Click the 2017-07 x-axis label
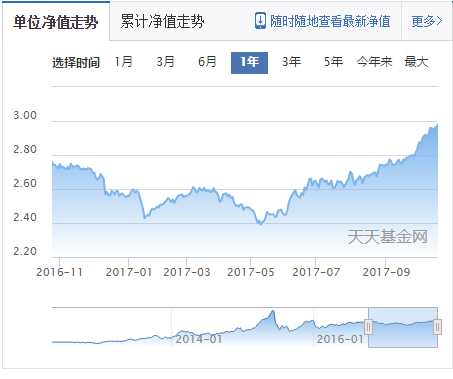The image size is (453, 379). click(x=316, y=272)
